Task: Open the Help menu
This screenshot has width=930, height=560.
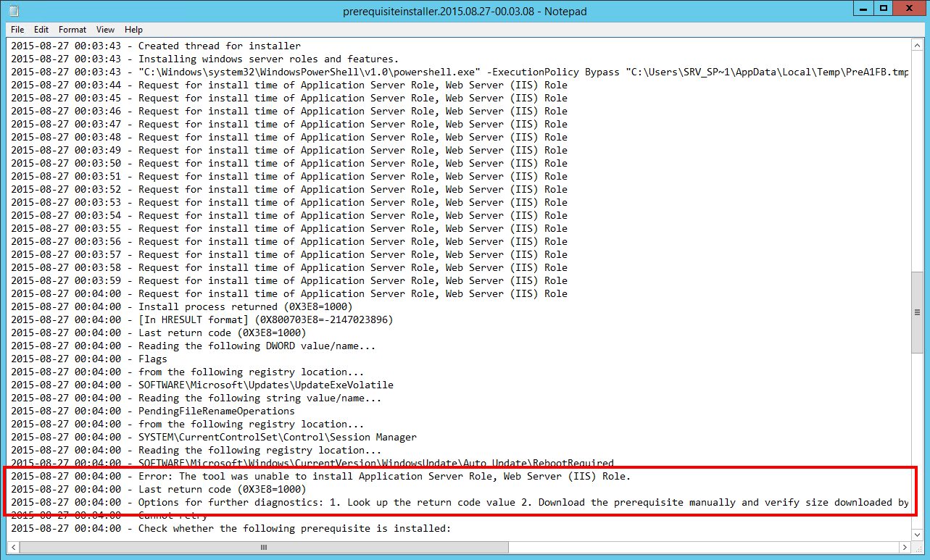Action: coord(133,30)
